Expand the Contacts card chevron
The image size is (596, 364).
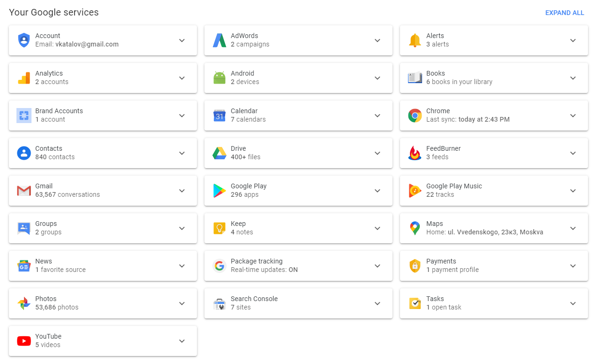coord(182,153)
